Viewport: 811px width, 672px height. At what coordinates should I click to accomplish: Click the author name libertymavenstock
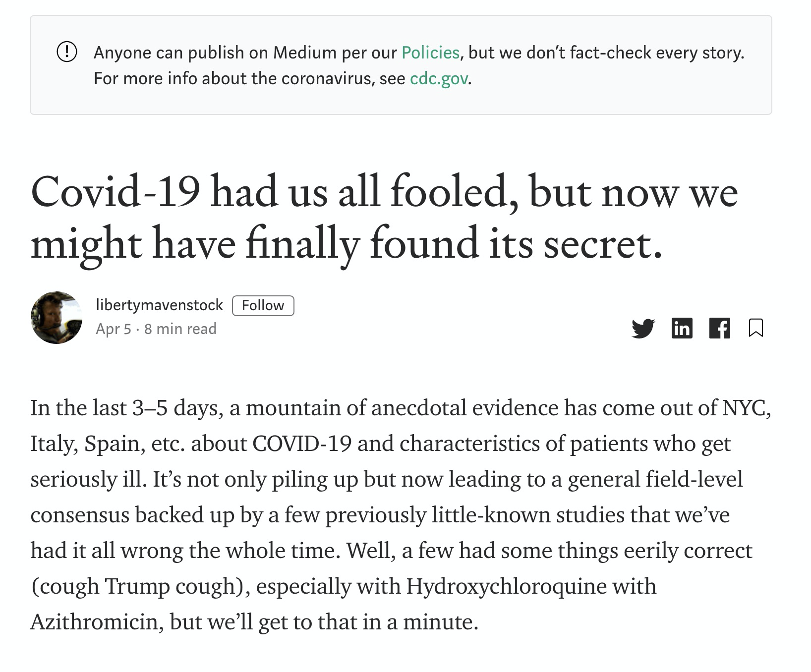(159, 305)
